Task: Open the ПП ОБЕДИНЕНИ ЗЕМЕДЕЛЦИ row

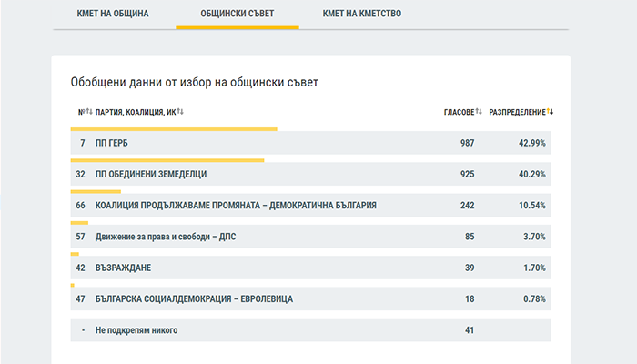Action: pos(310,174)
